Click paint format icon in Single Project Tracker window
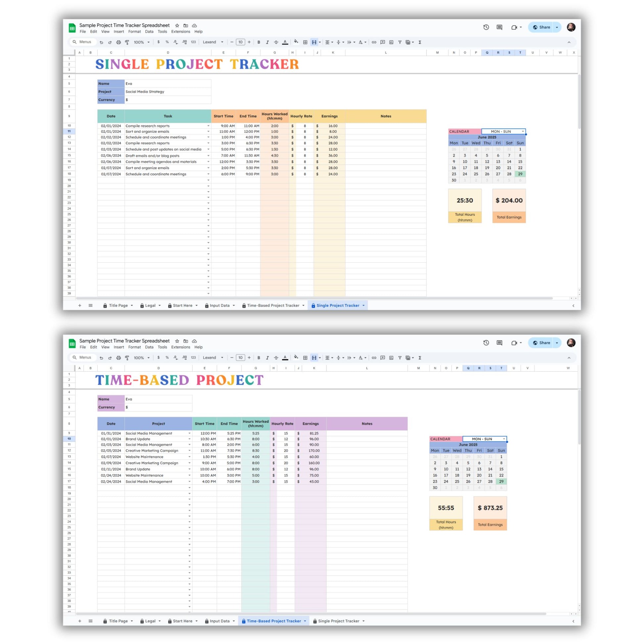644x644 pixels. pyautogui.click(x=127, y=42)
